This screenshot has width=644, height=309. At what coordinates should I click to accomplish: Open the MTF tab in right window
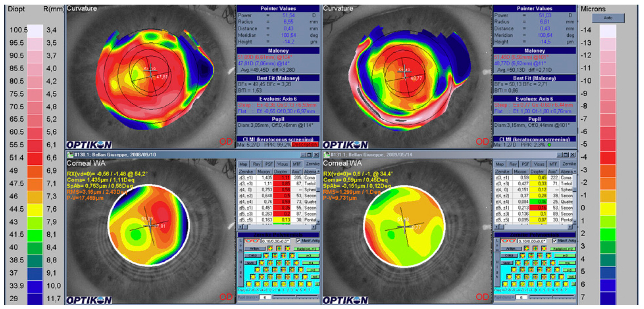click(553, 164)
